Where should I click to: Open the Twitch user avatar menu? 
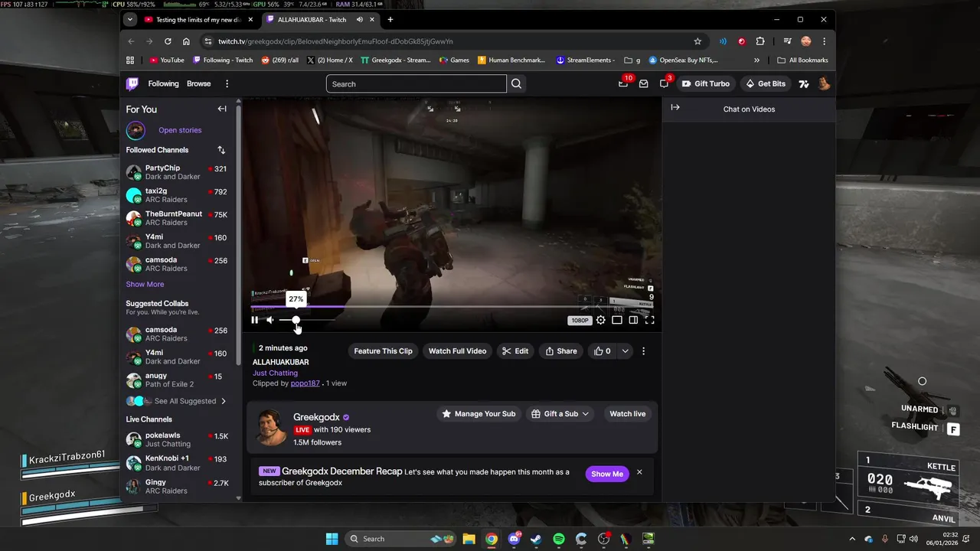click(824, 83)
